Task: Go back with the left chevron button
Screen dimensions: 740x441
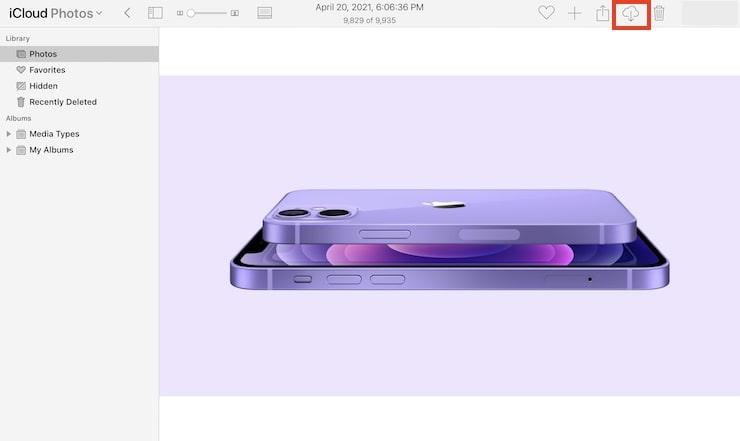Action: click(x=127, y=13)
